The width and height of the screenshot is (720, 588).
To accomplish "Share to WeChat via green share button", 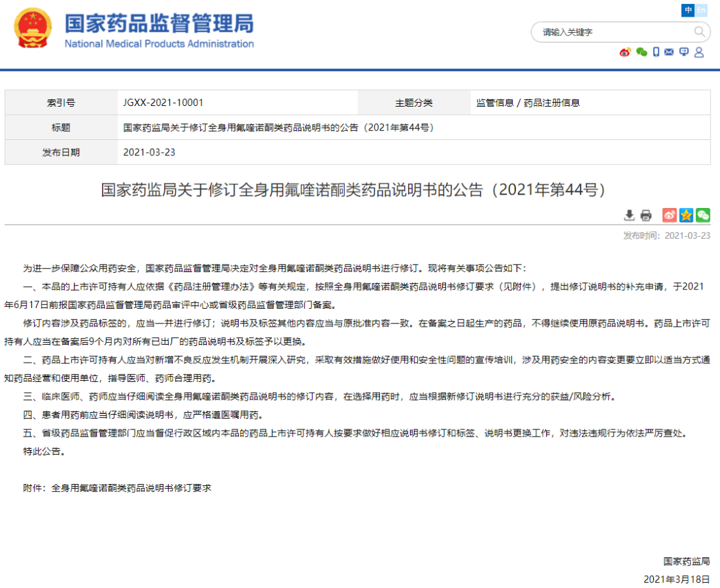I will (x=703, y=215).
